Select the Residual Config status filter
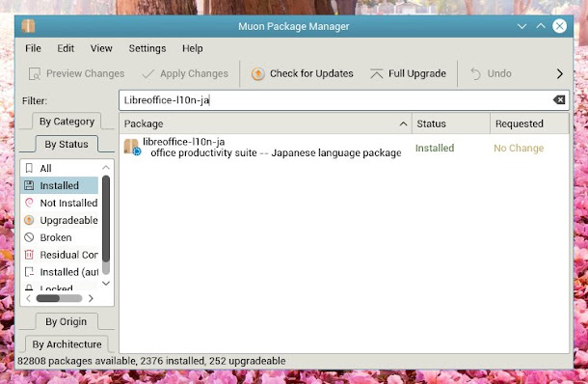 coord(59,255)
